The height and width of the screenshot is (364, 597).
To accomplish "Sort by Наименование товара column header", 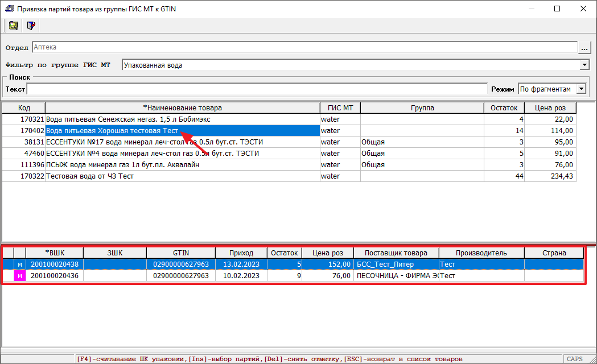I will 182,108.
